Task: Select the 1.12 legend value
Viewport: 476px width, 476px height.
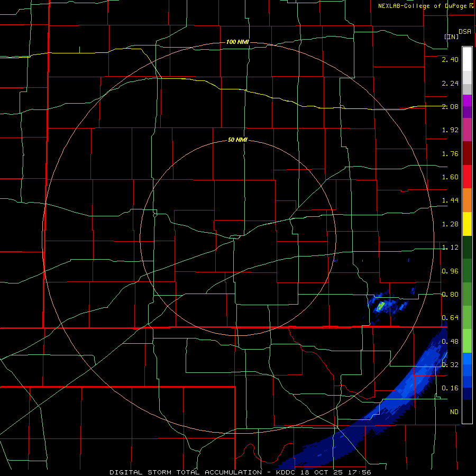Action: pos(450,248)
